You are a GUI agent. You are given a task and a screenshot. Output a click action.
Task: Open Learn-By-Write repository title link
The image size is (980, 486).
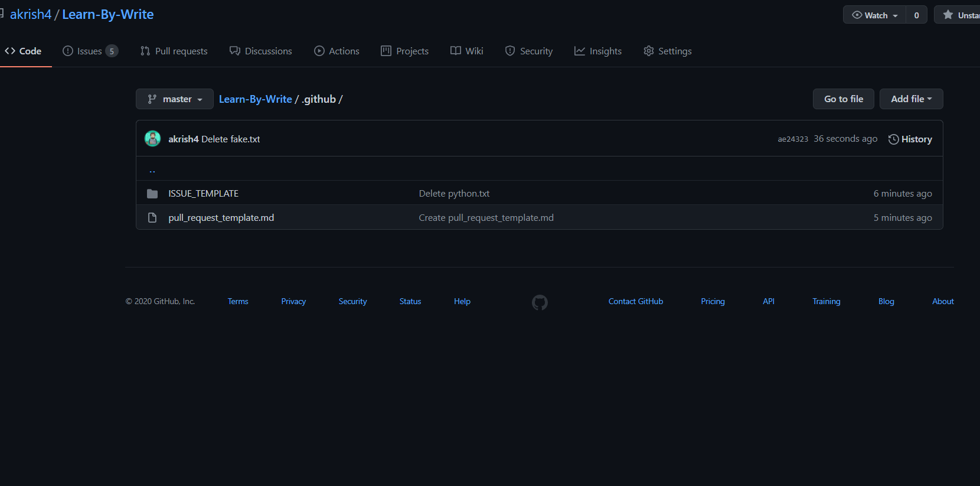click(108, 14)
